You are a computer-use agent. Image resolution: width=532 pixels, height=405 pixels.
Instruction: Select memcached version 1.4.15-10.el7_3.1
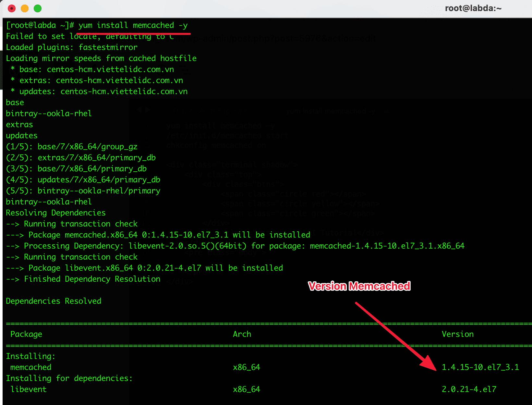click(x=480, y=367)
